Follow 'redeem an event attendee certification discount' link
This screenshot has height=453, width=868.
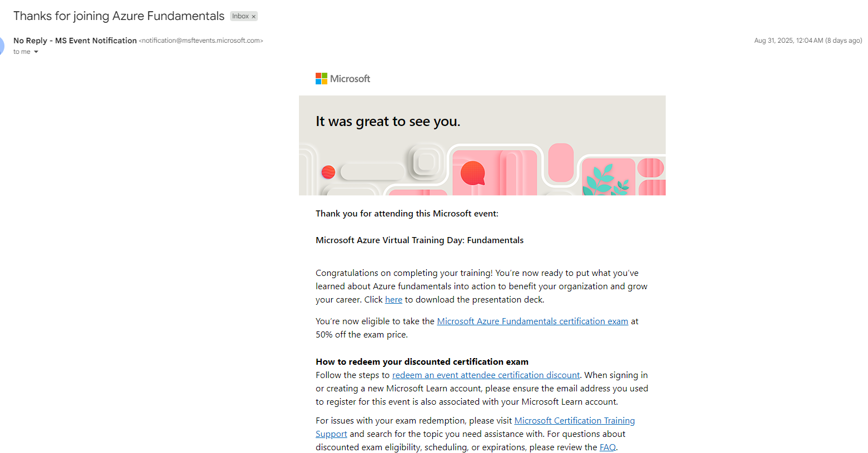(486, 375)
